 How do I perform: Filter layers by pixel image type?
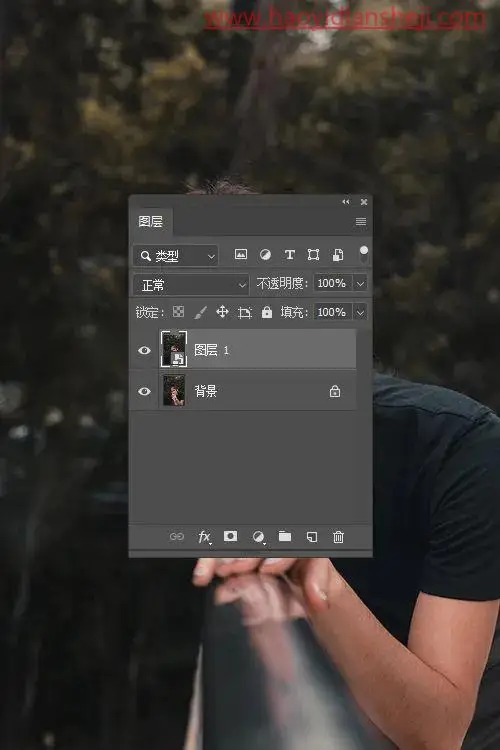(x=241, y=254)
